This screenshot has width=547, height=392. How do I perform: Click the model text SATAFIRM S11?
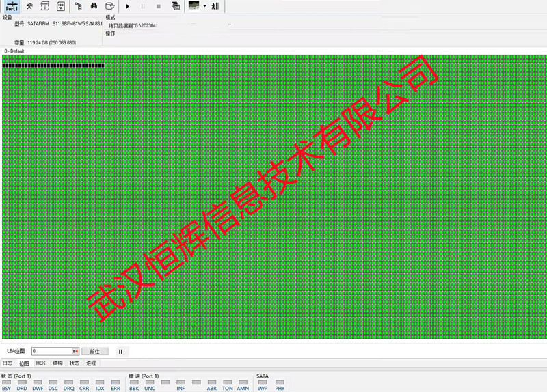[44, 24]
